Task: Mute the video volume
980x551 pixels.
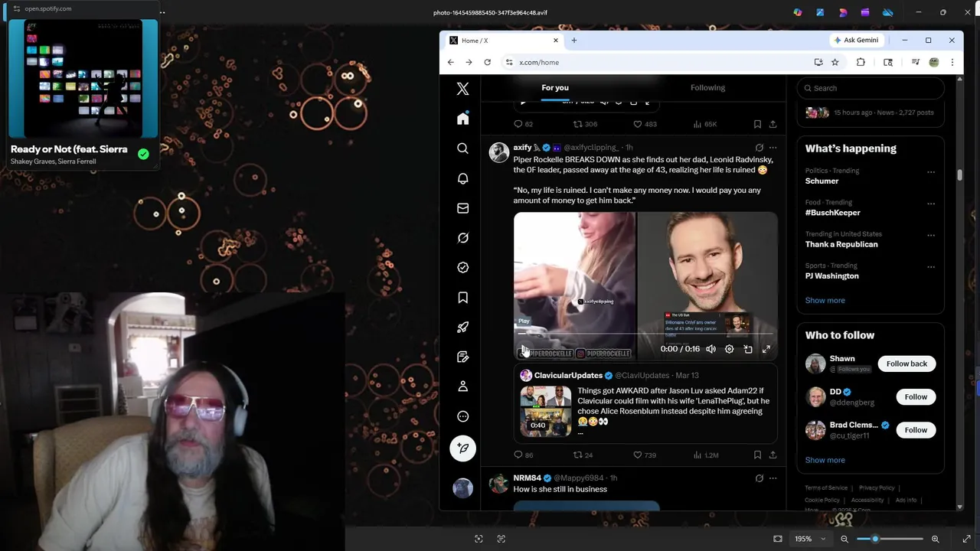Action: [x=710, y=349]
